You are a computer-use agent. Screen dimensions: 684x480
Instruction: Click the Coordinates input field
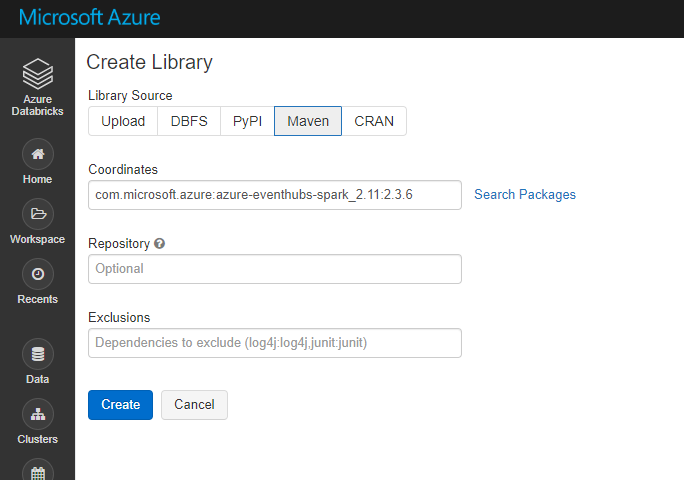tap(275, 195)
